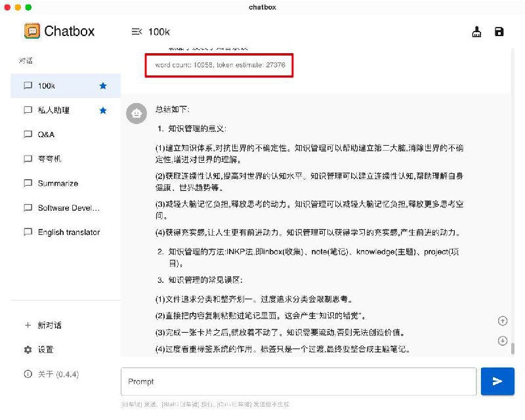Unstar the 100k conversation
Screen dimensions: 525x420
click(x=102, y=85)
